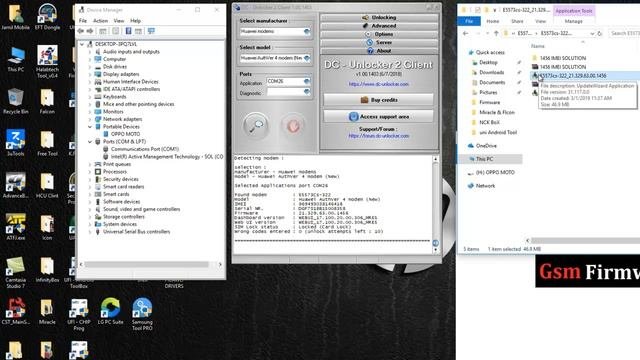Open the LG PC Suite desktop shortcut
This screenshot has height=360, width=640.
[x=110, y=311]
